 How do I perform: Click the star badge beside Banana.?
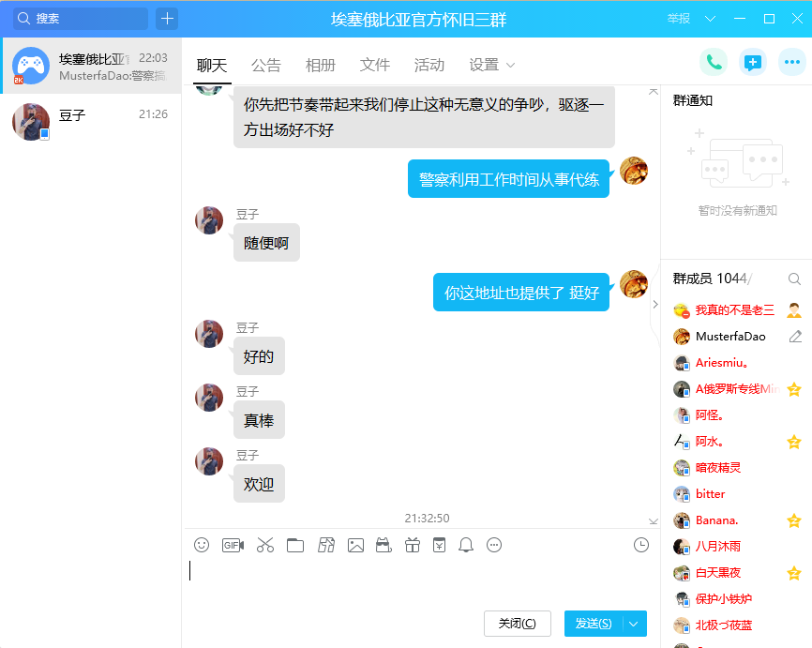point(794,520)
